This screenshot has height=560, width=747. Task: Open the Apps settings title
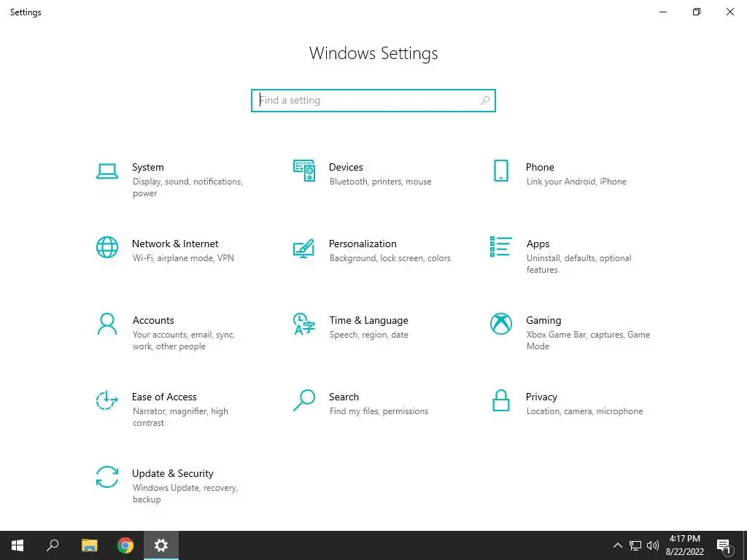tap(538, 244)
